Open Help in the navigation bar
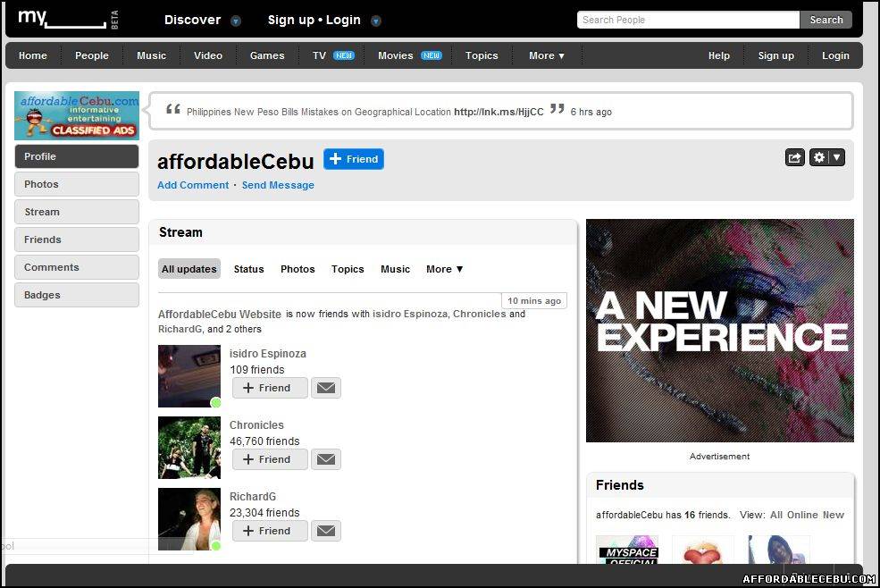Image resolution: width=880 pixels, height=588 pixels. click(719, 55)
